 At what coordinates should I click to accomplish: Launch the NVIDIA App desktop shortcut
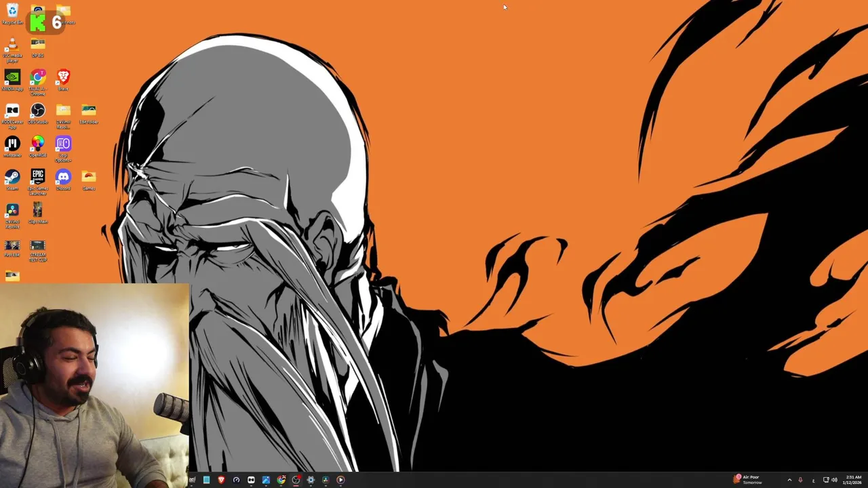pos(12,80)
